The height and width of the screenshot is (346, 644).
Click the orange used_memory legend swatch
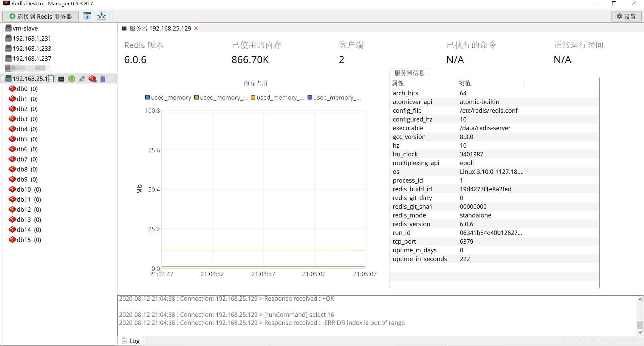(253, 97)
